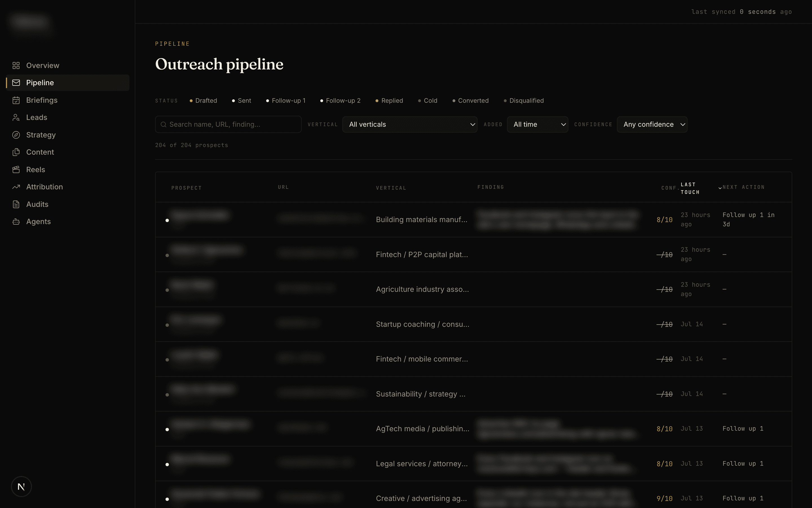Toggle the Converted status filter

click(x=470, y=100)
